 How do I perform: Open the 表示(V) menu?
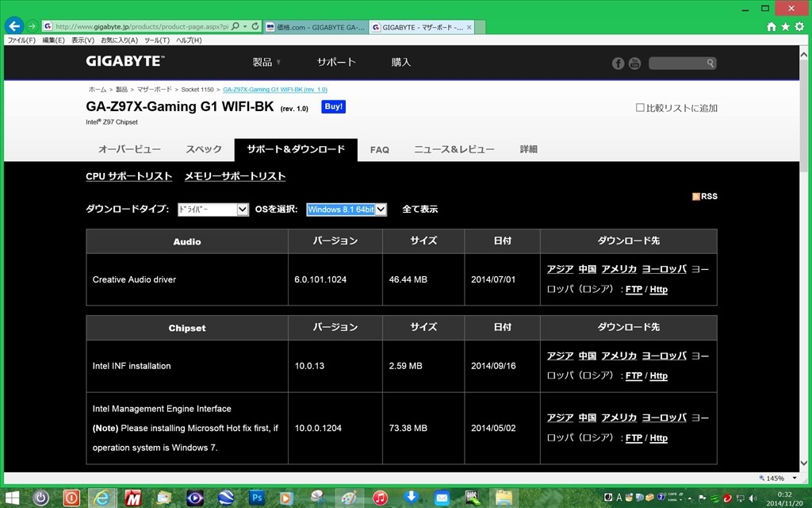[x=82, y=40]
